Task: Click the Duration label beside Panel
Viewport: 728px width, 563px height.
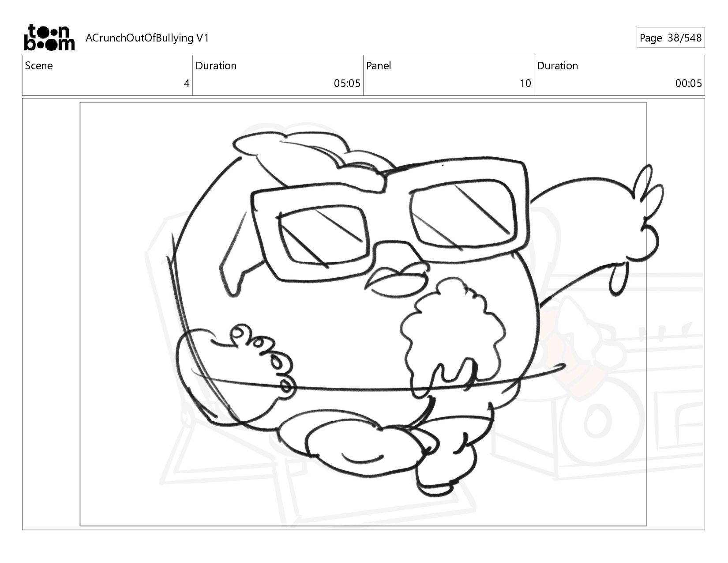Action: (x=557, y=66)
